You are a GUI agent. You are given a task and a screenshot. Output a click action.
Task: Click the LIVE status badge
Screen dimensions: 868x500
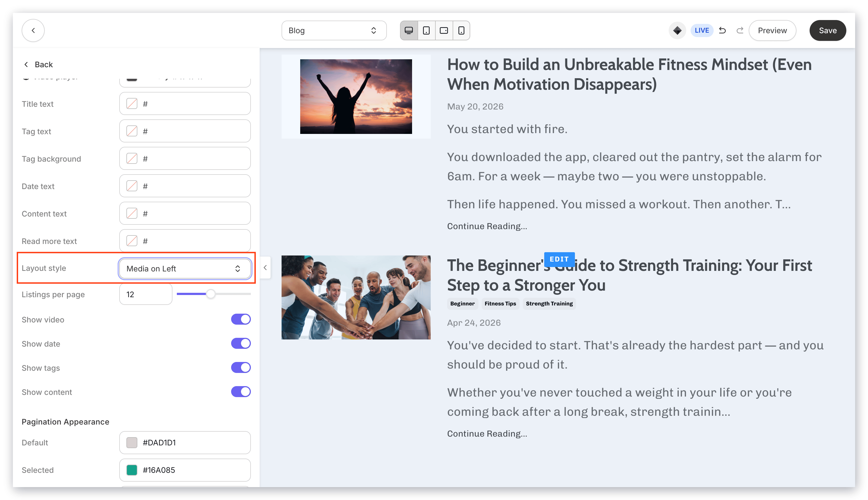tap(702, 30)
